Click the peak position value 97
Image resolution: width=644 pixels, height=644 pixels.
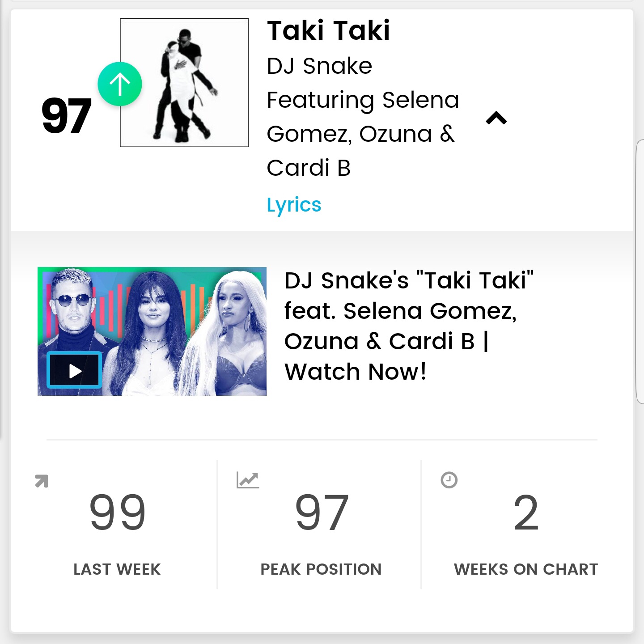[x=322, y=513]
